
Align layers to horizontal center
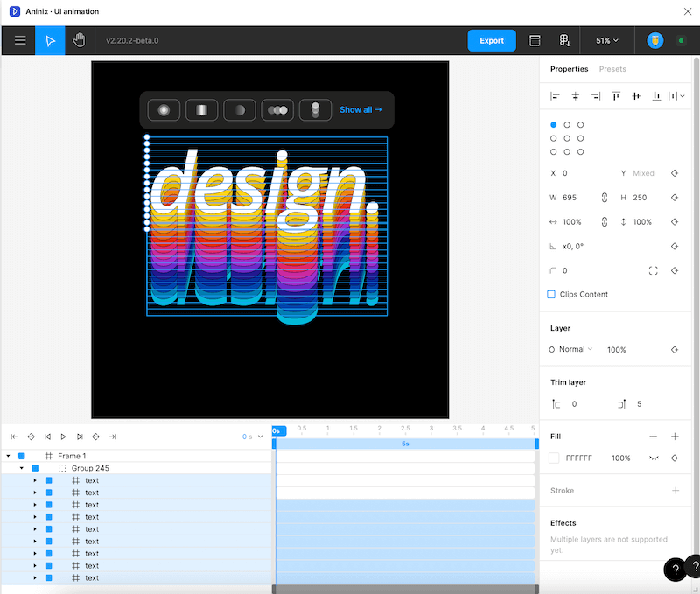tap(576, 96)
